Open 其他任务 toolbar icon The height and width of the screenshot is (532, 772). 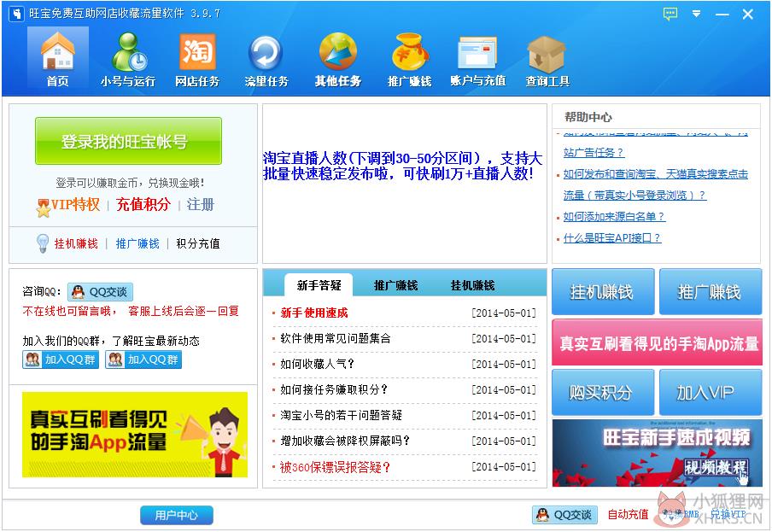click(338, 58)
